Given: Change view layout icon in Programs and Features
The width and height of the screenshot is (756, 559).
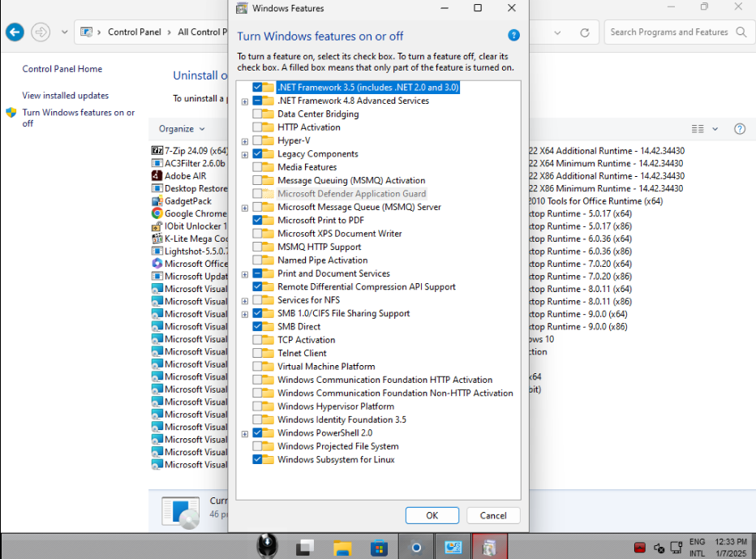Looking at the screenshot, I should point(698,129).
